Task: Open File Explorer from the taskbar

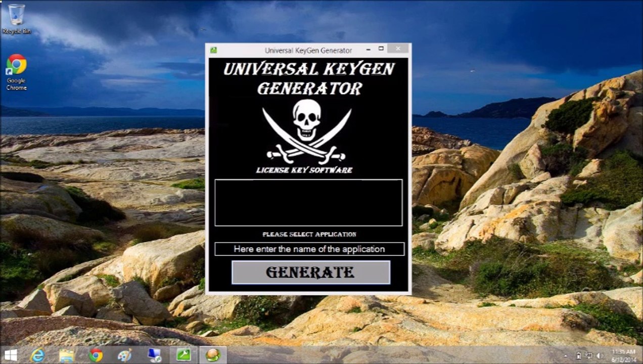Action: [66, 355]
